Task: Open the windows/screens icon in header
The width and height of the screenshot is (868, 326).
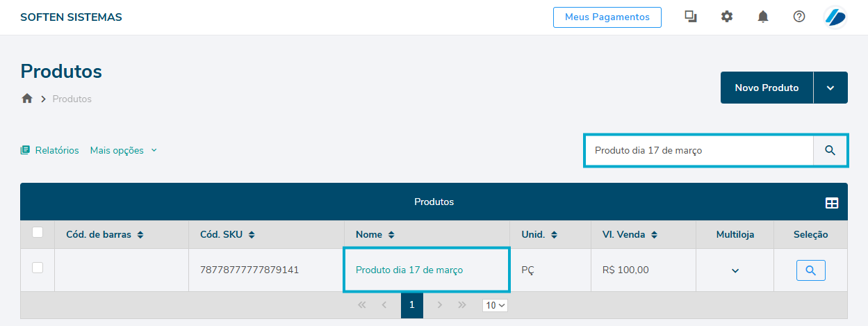Action: pos(691,17)
